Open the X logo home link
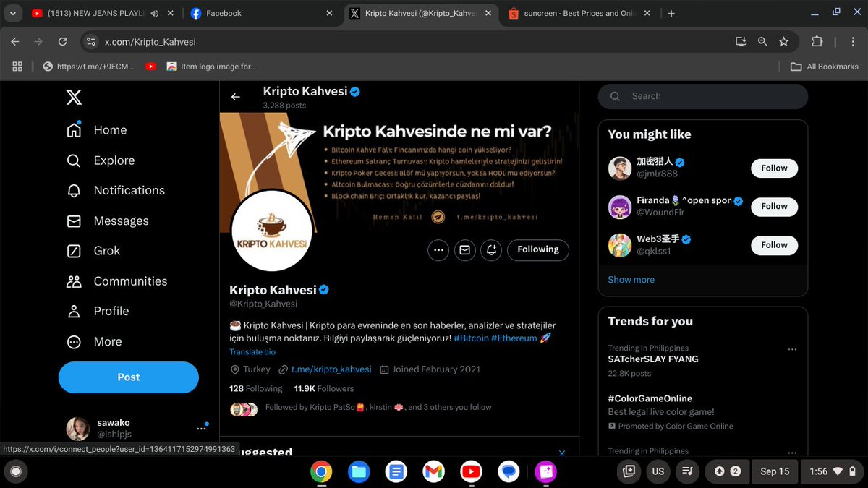 pos(74,96)
